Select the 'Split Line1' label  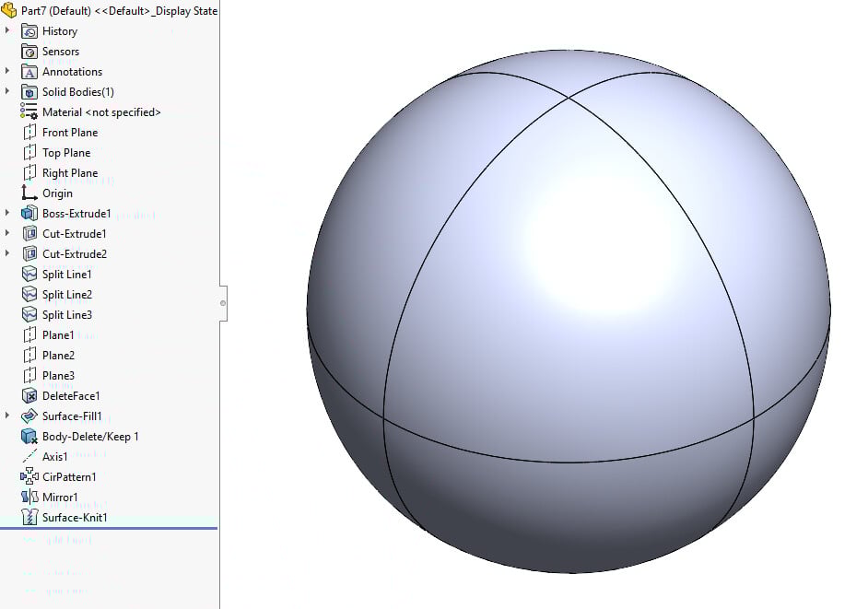click(67, 275)
